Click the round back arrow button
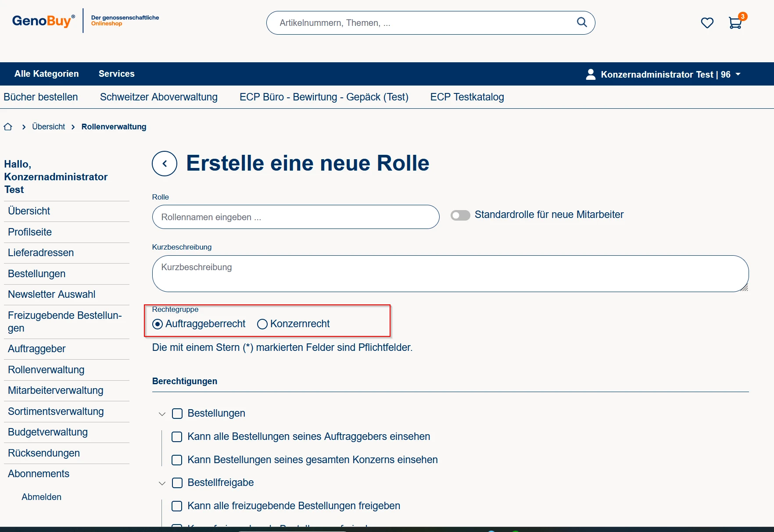Image resolution: width=774 pixels, height=532 pixels. (165, 164)
